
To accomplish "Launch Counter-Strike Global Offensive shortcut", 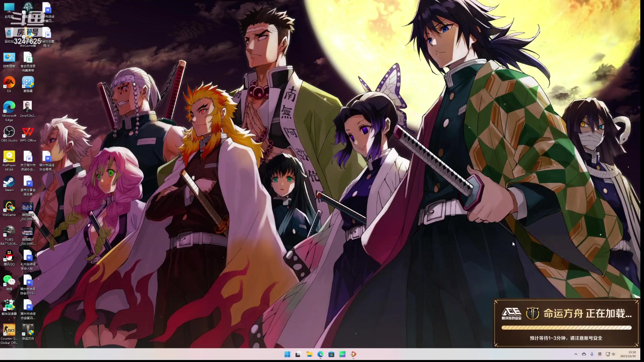I will tap(9, 334).
